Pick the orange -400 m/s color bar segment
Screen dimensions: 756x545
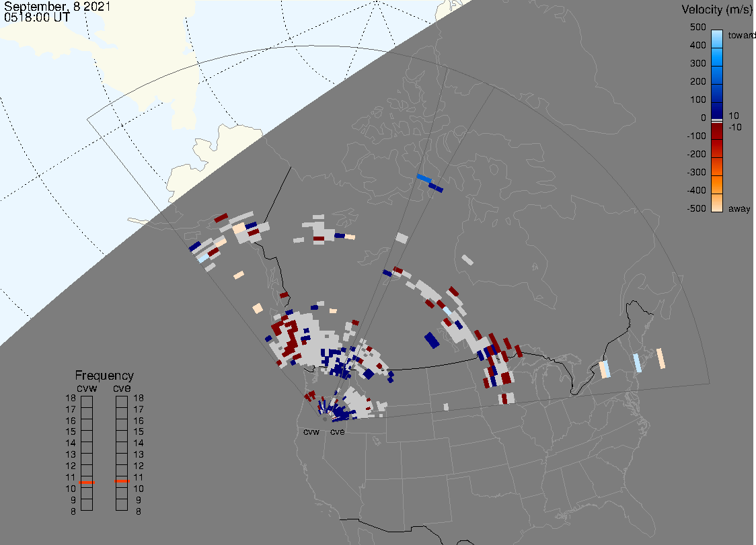717,185
